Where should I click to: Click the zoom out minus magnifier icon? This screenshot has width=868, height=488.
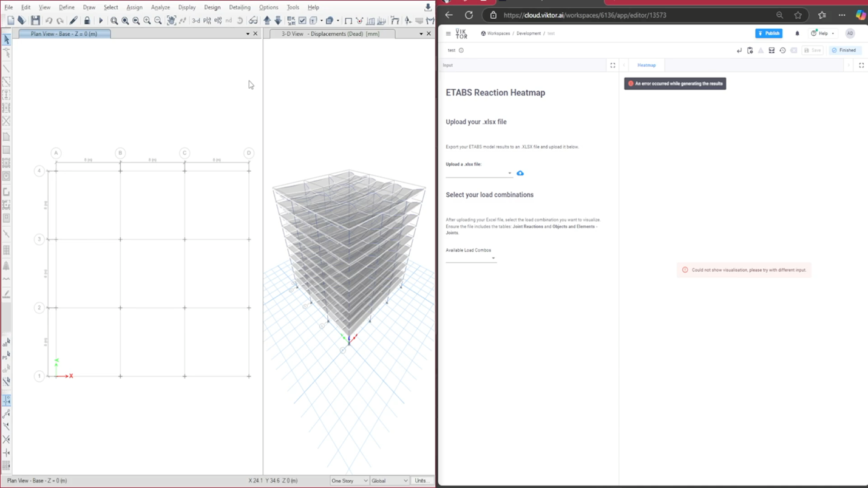pos(158,21)
